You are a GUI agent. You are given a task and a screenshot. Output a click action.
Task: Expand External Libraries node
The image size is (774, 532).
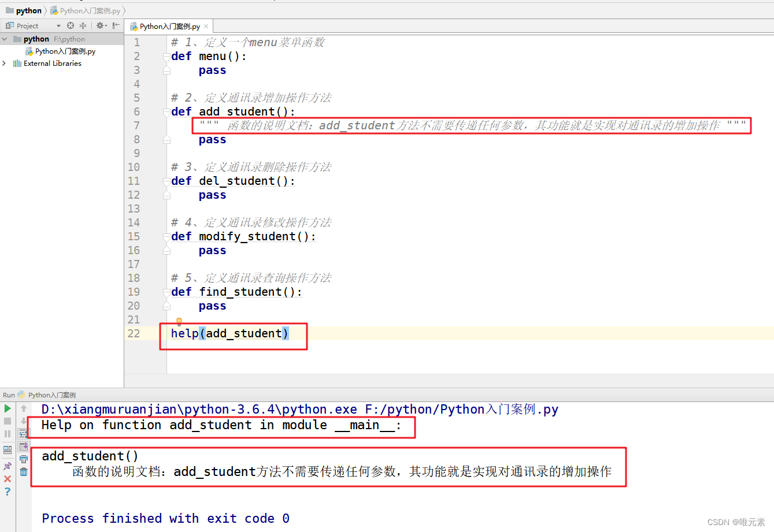click(5, 64)
